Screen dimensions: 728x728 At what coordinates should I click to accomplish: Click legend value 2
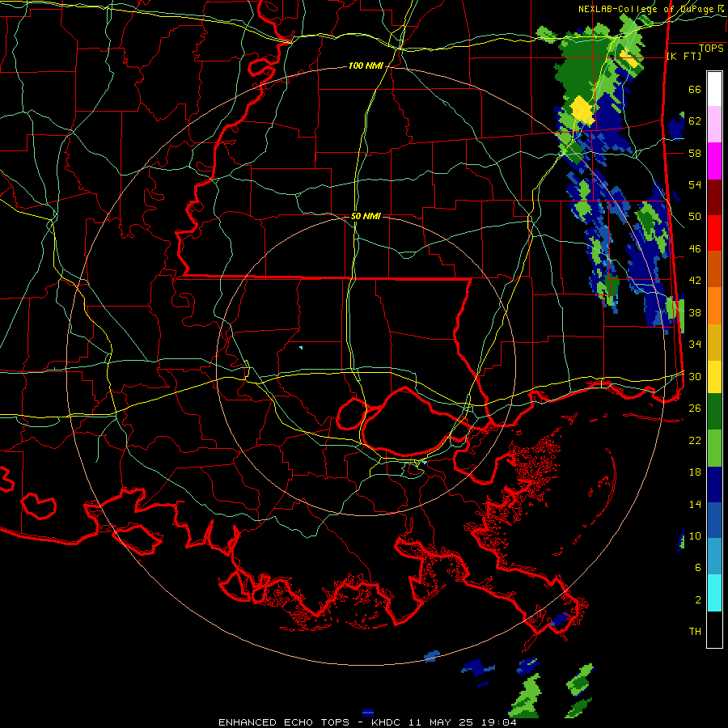(698, 600)
